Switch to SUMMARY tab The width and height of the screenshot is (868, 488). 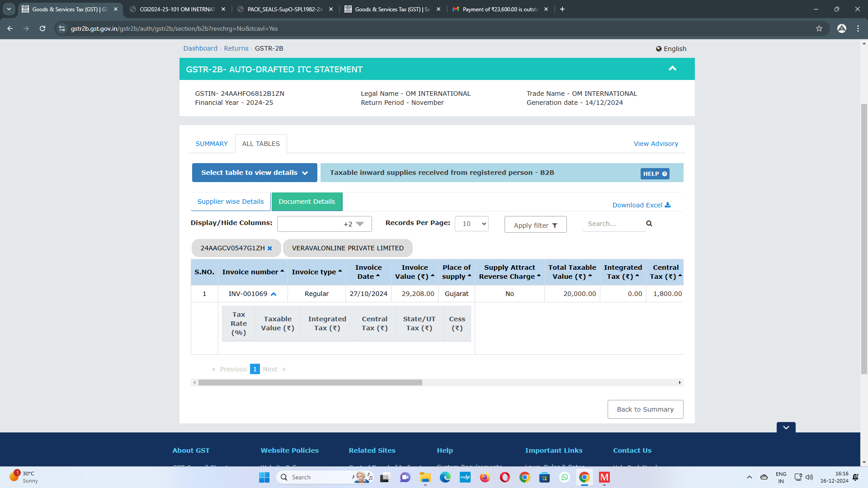pyautogui.click(x=212, y=144)
